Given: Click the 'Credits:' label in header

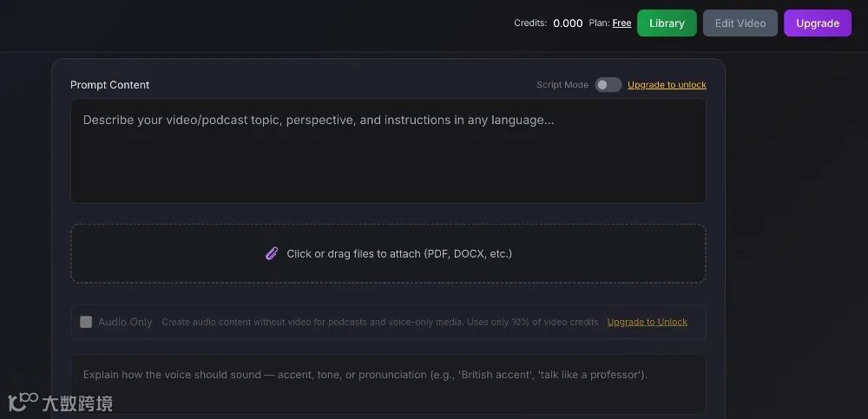Looking at the screenshot, I should point(529,23).
